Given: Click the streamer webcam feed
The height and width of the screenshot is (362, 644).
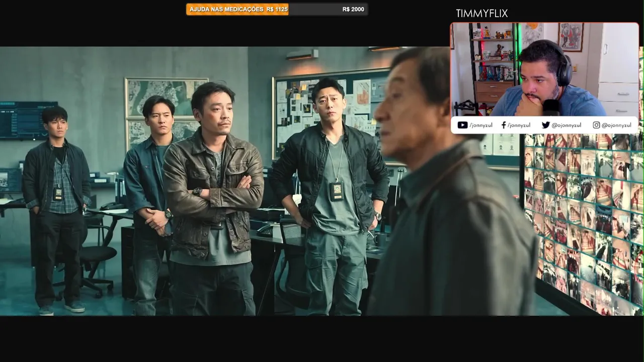Looking at the screenshot, I should pyautogui.click(x=544, y=69).
